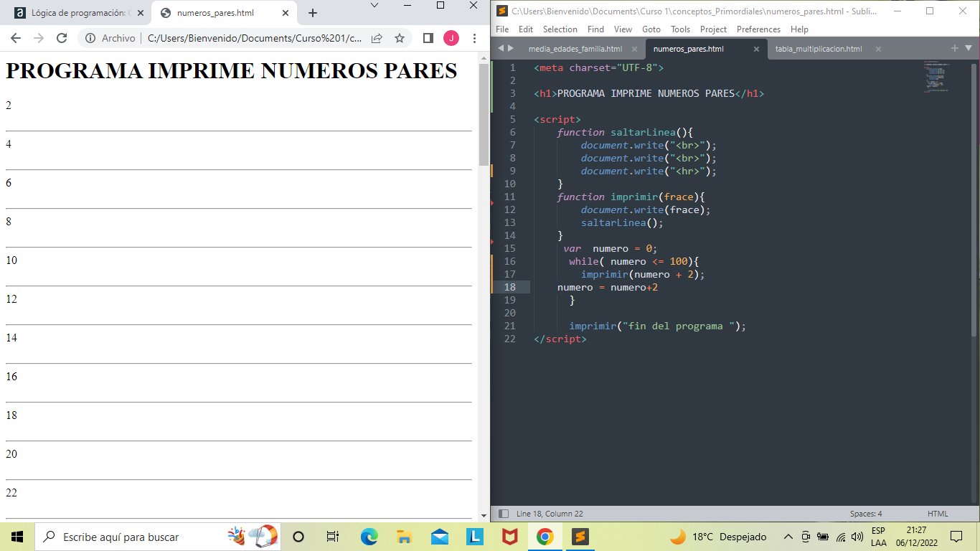
Task: Reload the numeros_pares.html page
Action: pyautogui.click(x=62, y=38)
